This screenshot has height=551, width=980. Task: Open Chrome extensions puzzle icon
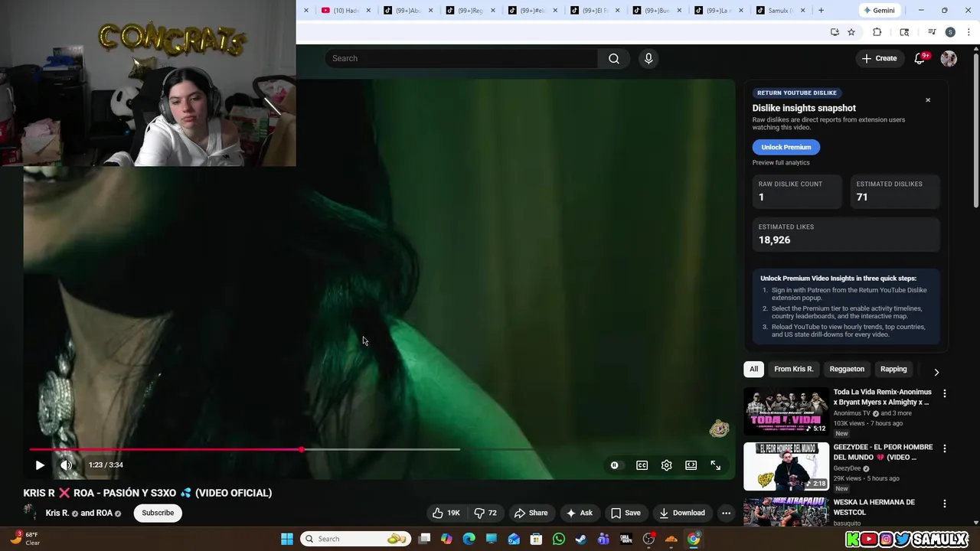coord(877,32)
